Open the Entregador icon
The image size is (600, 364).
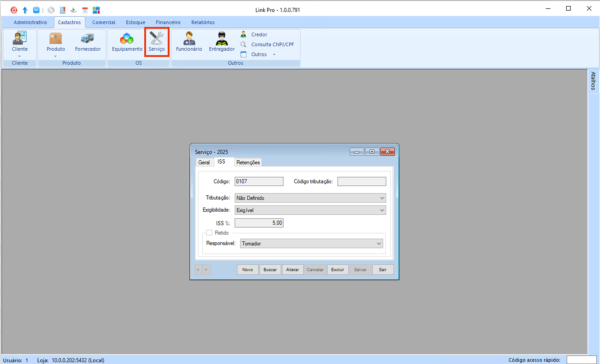222,39
